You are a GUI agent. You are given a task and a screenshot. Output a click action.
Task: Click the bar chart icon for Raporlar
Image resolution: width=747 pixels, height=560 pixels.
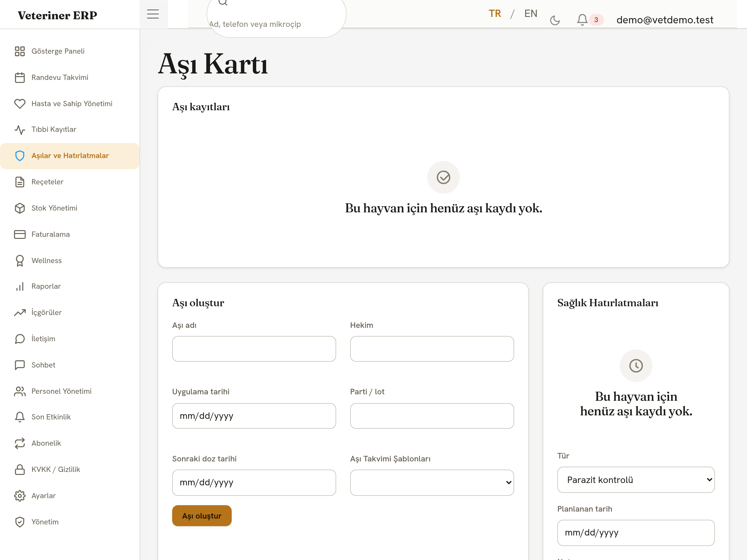point(20,286)
